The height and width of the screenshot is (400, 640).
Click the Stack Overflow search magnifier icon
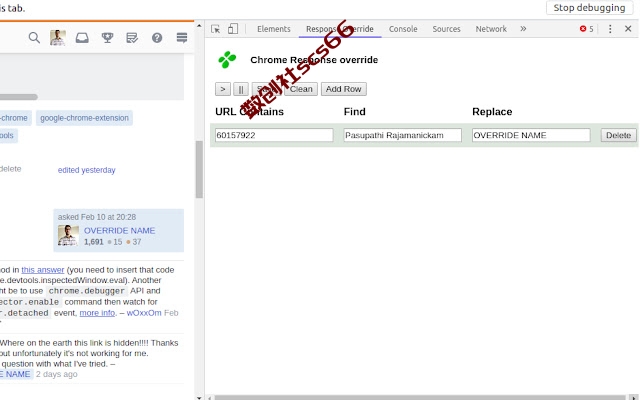pyautogui.click(x=34, y=38)
